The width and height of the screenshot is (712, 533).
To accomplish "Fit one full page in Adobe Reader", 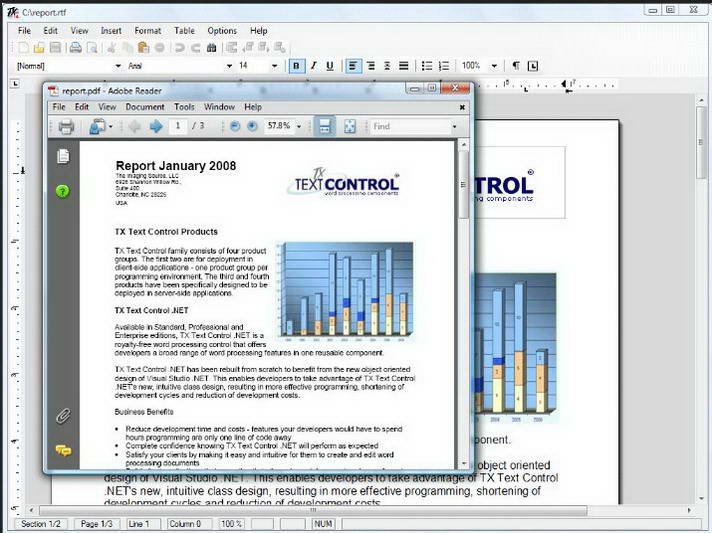I will (350, 127).
